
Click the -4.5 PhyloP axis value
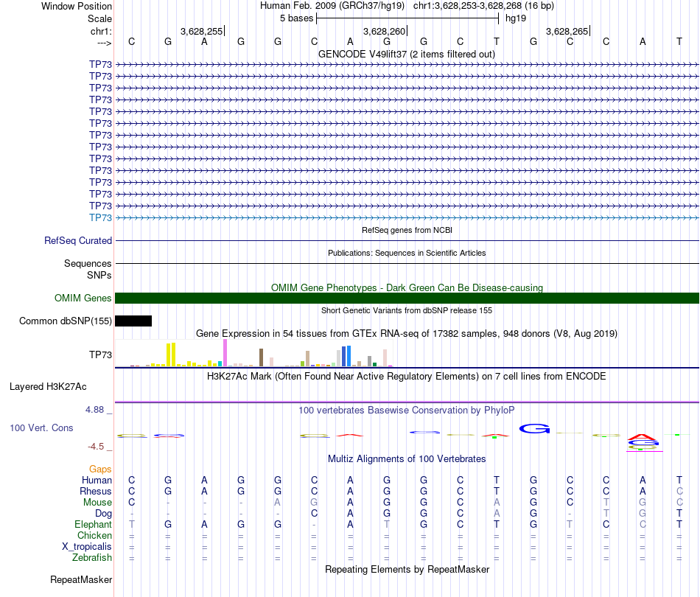96,447
